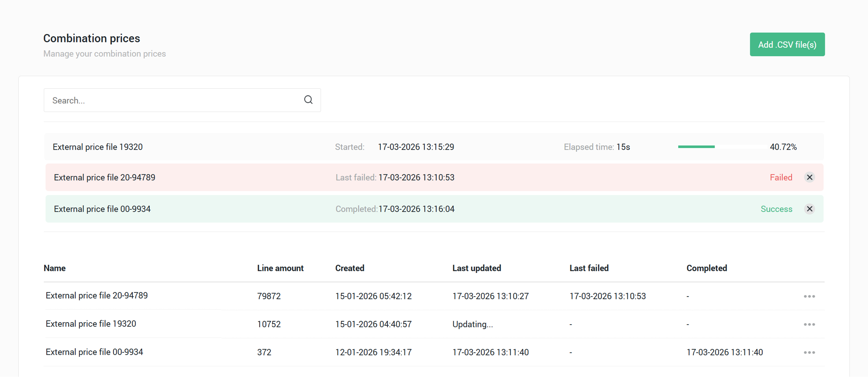
Task: Dismiss the Failed file 20-94789 notification
Action: (x=810, y=177)
